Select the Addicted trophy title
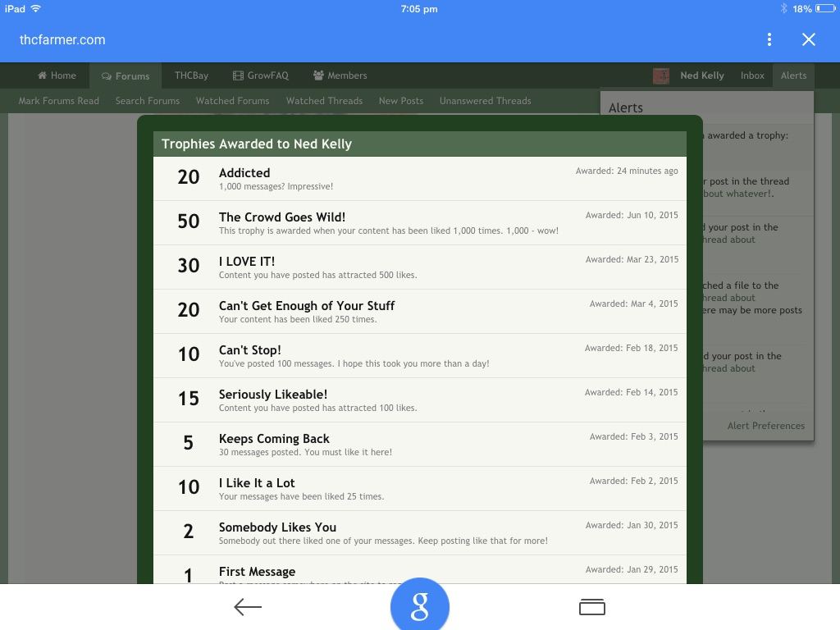Viewport: 840px width, 630px height. tap(244, 172)
